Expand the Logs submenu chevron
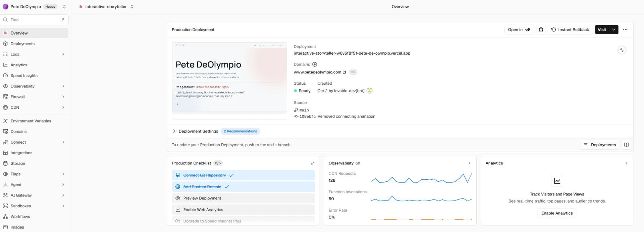 coord(63,54)
